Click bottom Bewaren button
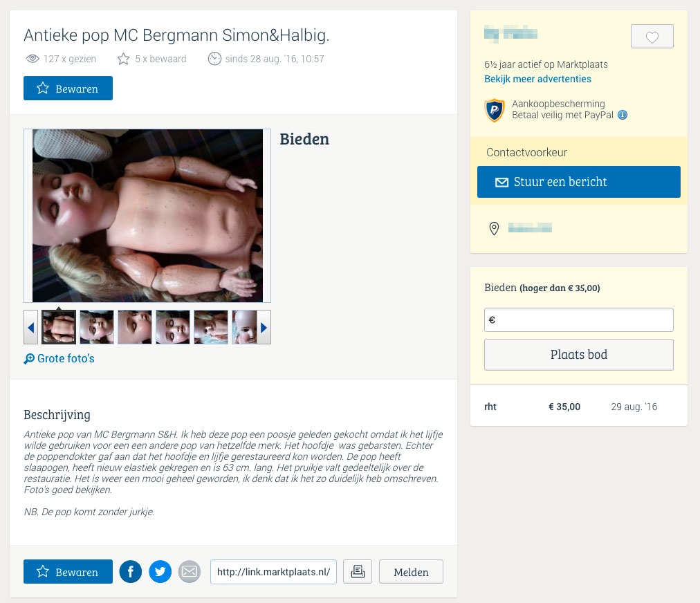The width and height of the screenshot is (700, 603). (x=68, y=571)
